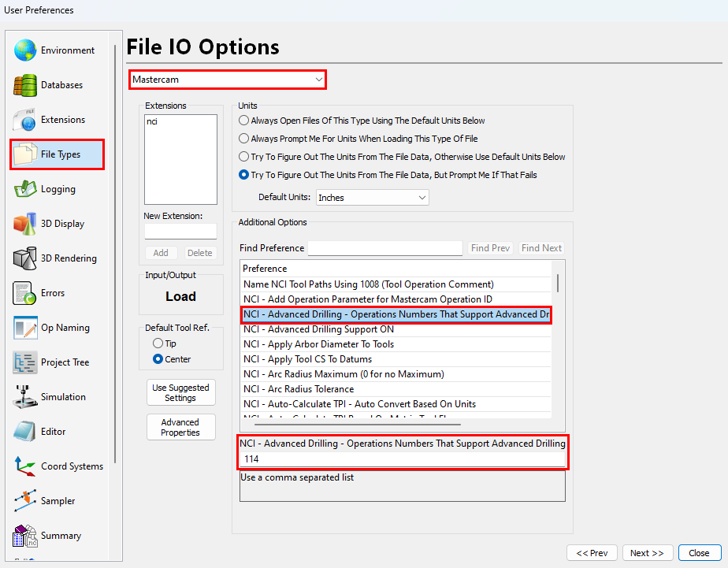Image resolution: width=728 pixels, height=568 pixels.
Task: Go to next page with Next >>
Action: point(647,553)
